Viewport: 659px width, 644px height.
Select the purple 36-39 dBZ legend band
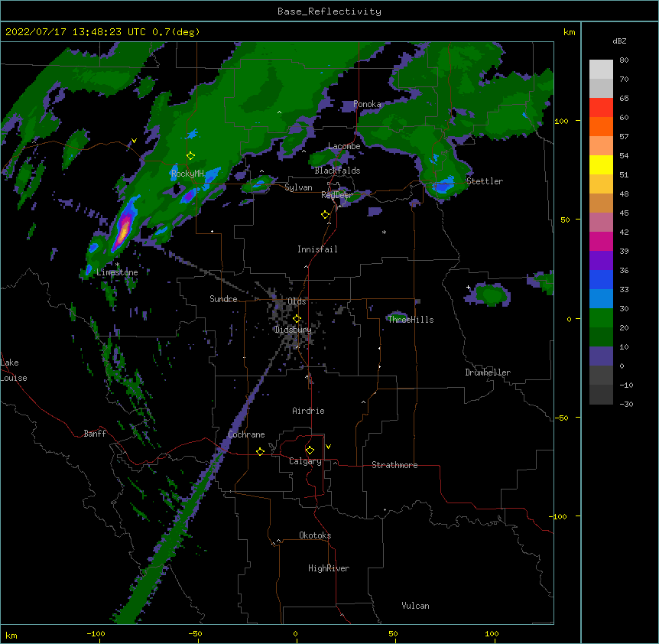(x=601, y=261)
